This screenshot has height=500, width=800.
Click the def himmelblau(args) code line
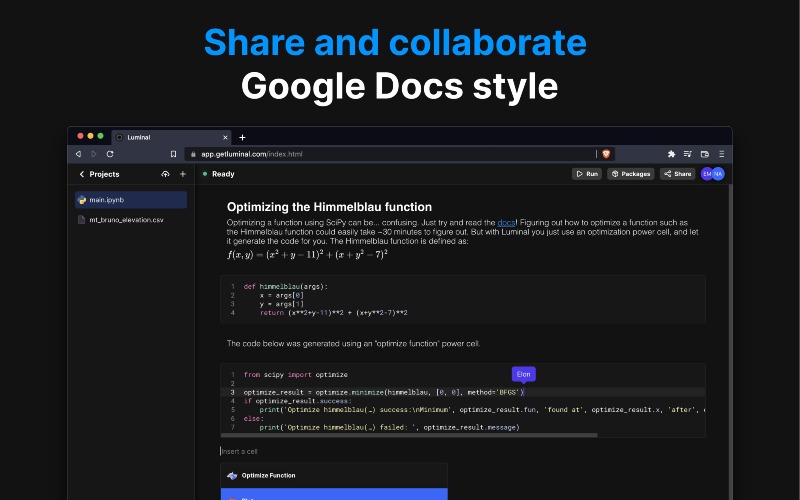click(x=286, y=287)
